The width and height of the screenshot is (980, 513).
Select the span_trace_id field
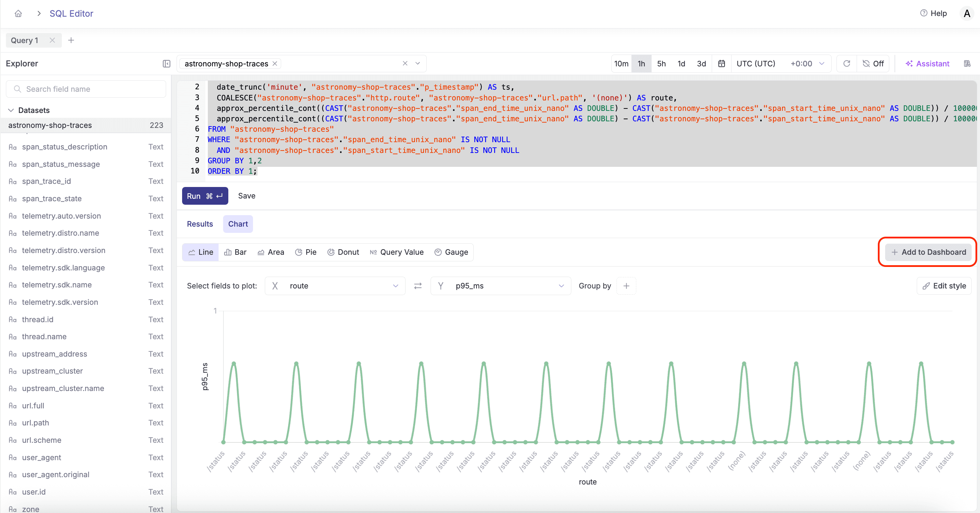[x=47, y=181]
